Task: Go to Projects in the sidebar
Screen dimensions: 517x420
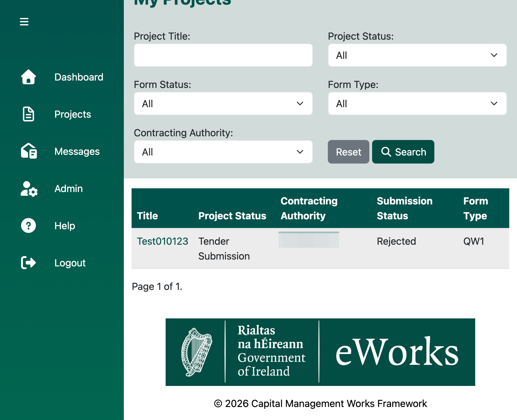Action: click(73, 114)
